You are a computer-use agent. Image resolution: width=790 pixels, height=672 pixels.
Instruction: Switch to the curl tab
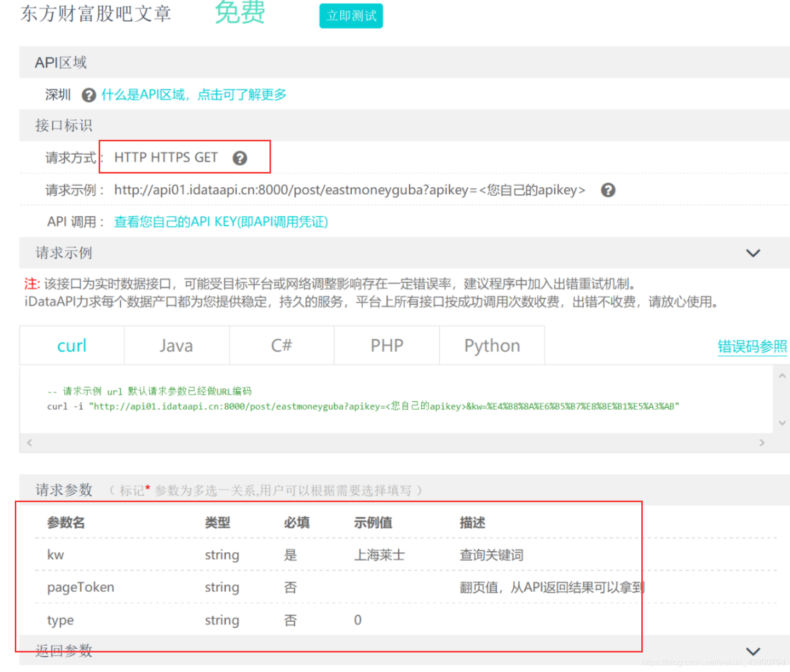(x=72, y=345)
